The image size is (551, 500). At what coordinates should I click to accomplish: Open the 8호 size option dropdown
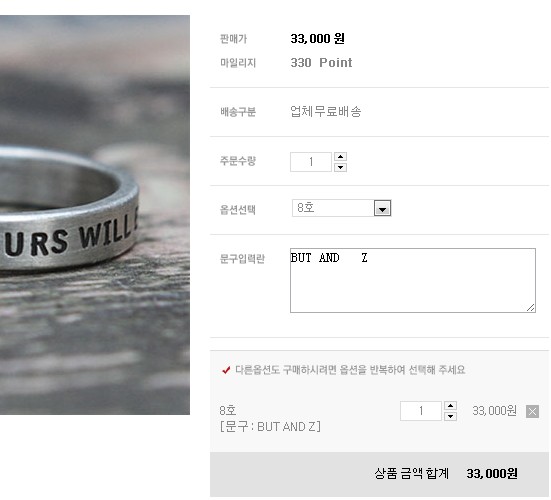[x=382, y=208]
